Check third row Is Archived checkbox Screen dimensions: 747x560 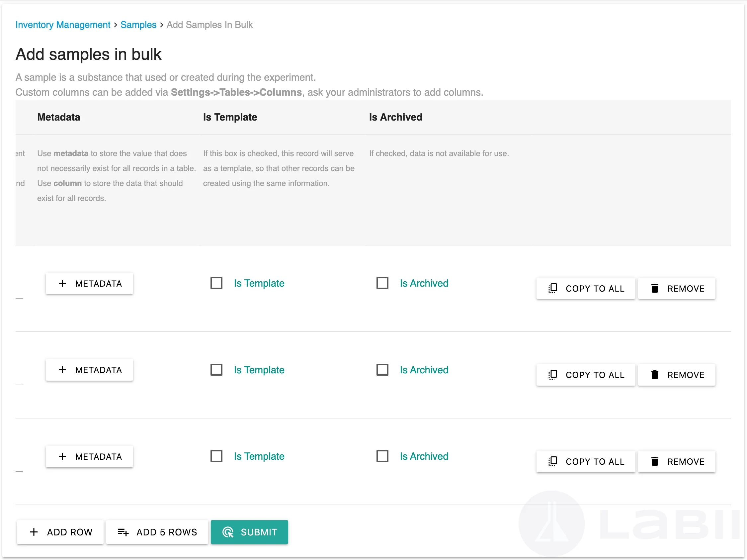coord(382,456)
